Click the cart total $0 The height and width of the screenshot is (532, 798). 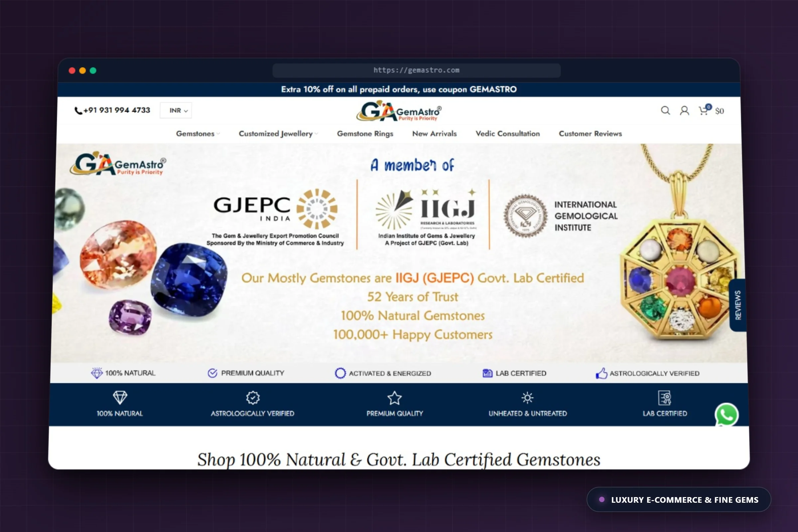719,111
